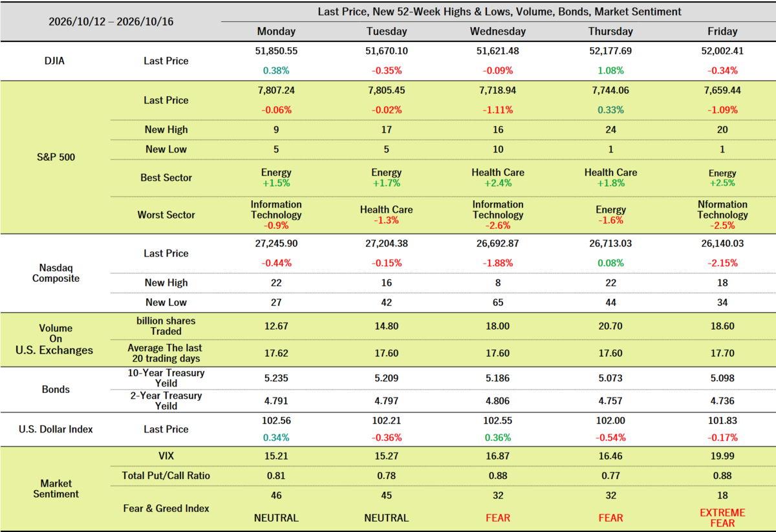Select Nasdaq Monday price 27,245.90

(276, 243)
